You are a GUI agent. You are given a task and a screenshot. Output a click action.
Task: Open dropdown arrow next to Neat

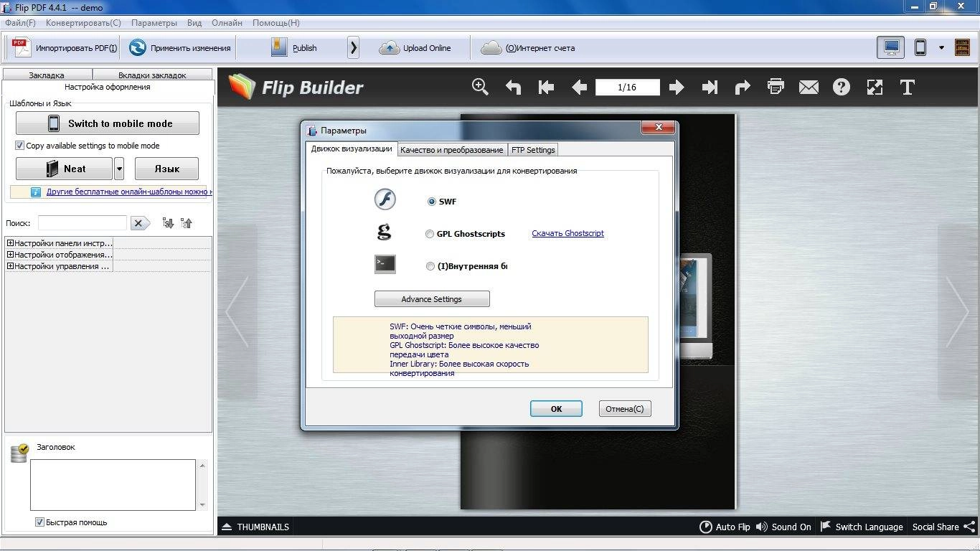point(119,169)
